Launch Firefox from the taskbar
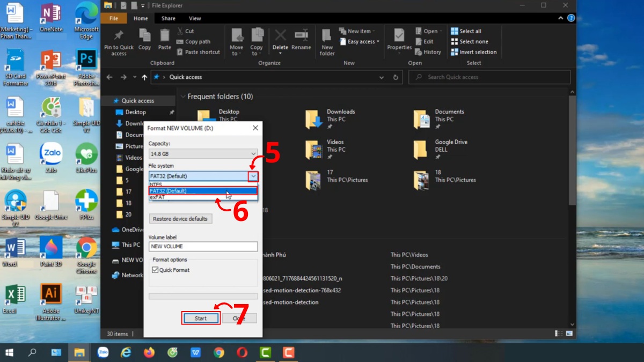 pyautogui.click(x=149, y=352)
